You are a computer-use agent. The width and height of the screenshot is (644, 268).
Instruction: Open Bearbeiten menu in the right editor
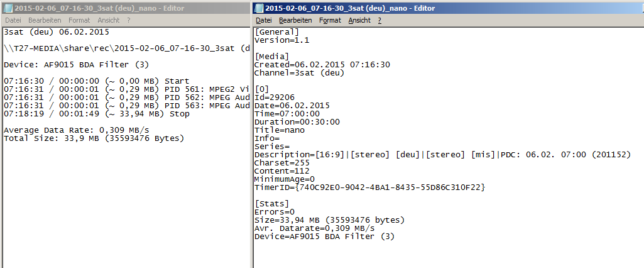tap(295, 20)
